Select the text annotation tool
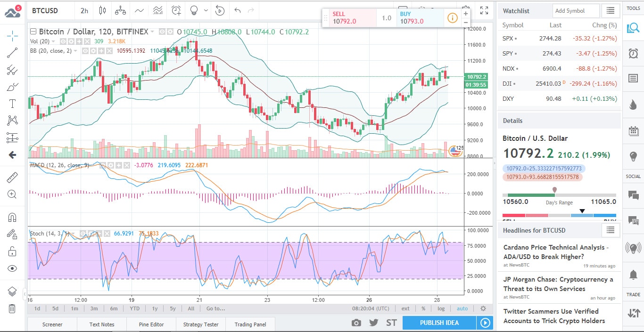Screen dimensions: 644x332 click(x=12, y=104)
